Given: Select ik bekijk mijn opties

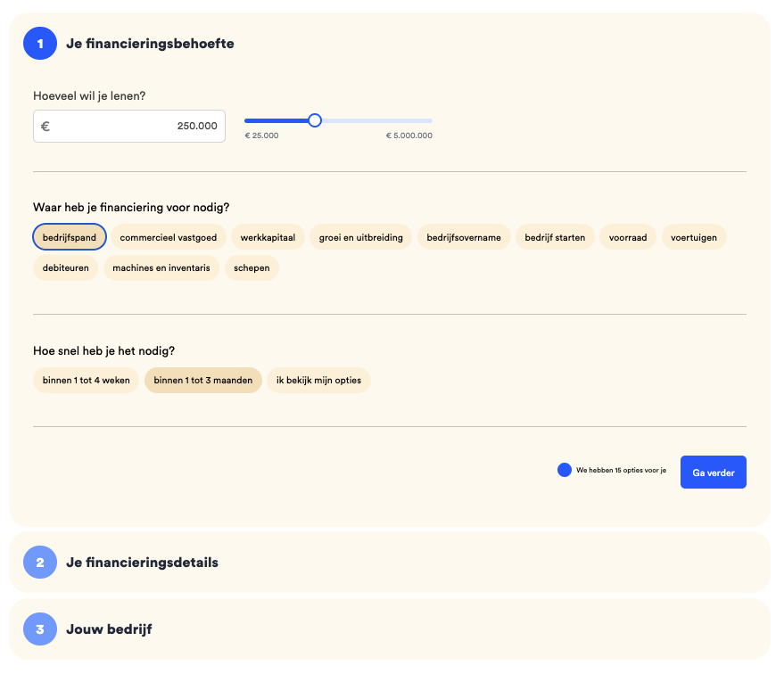Looking at the screenshot, I should pyautogui.click(x=319, y=380).
